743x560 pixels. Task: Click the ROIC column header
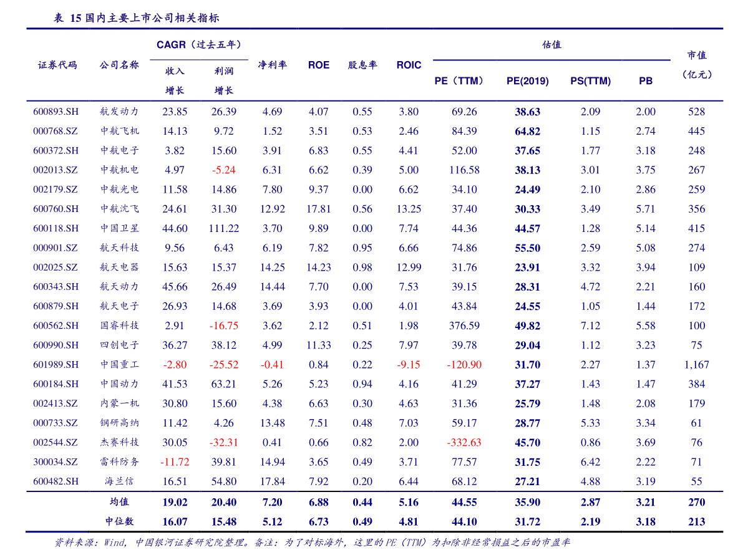pyautogui.click(x=409, y=65)
